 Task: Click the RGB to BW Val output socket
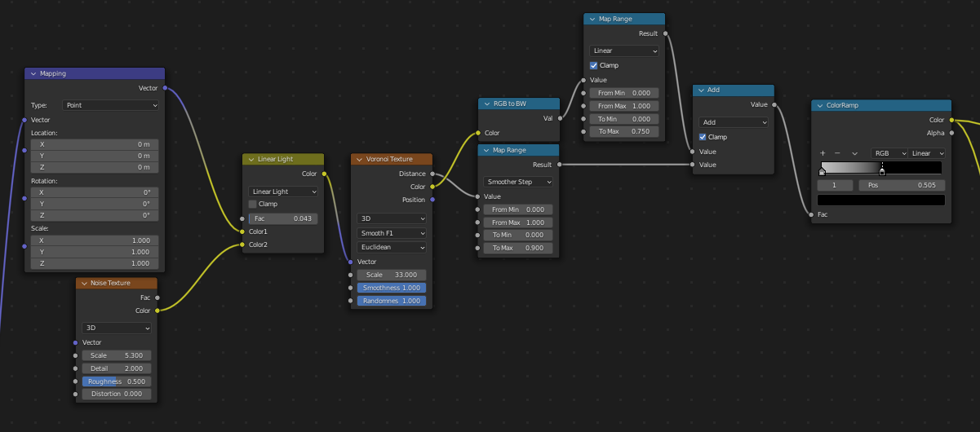(x=559, y=119)
